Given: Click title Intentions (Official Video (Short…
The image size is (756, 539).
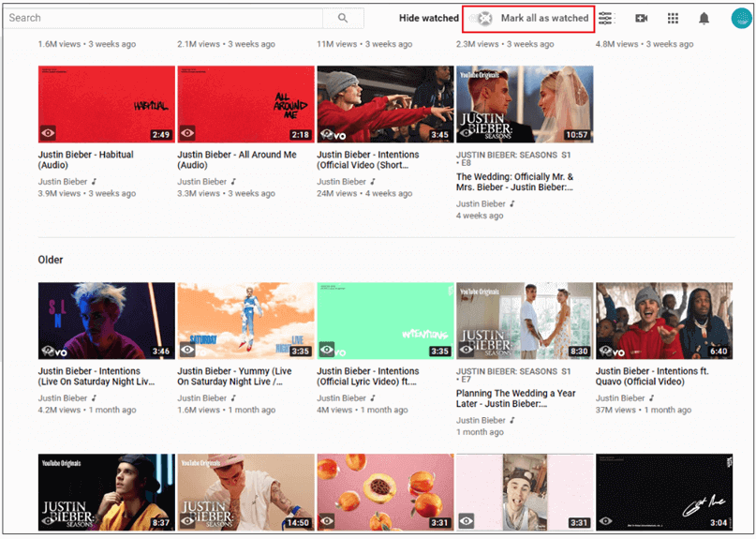Looking at the screenshot, I should [368, 159].
